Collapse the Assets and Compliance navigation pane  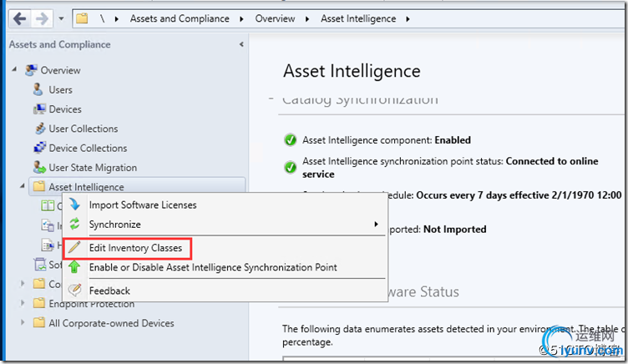(241, 44)
